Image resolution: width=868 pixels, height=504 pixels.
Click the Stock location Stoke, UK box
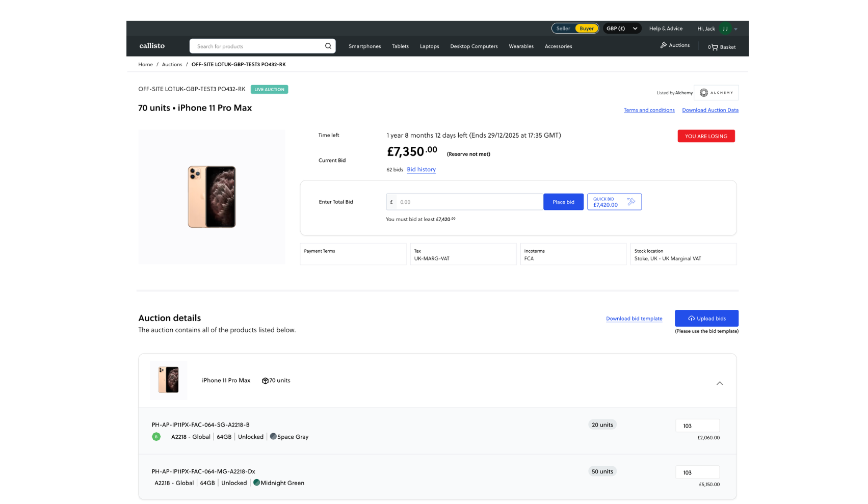click(683, 254)
